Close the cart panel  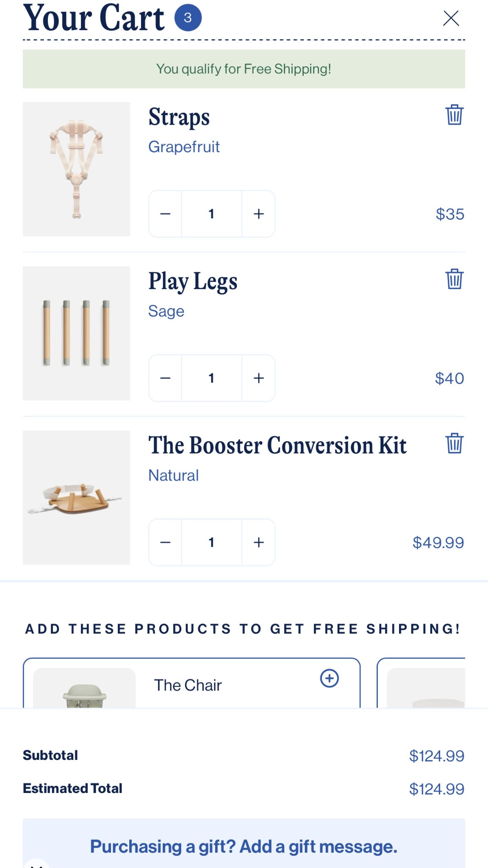[x=451, y=18]
